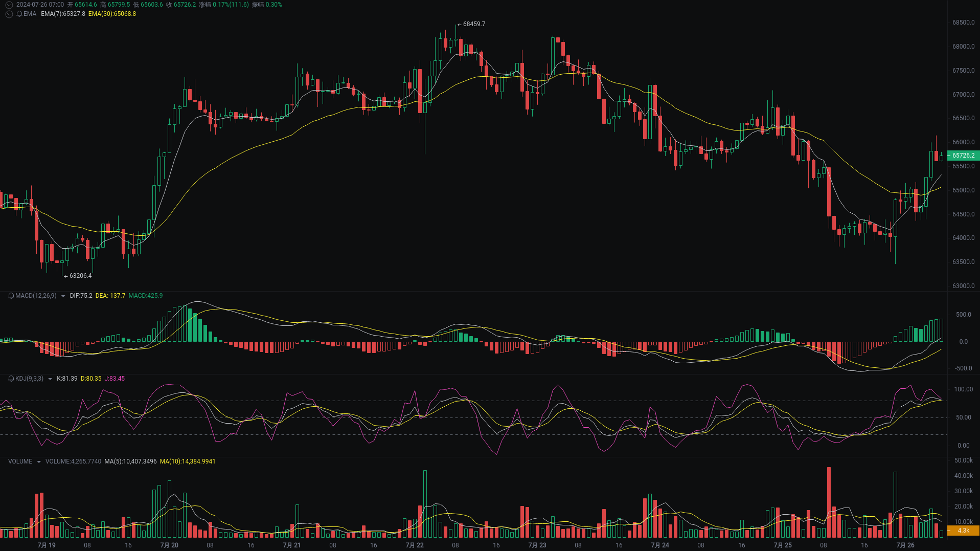This screenshot has height=551, width=980.
Task: Select the 7月22 date axis label
Action: pyautogui.click(x=415, y=545)
